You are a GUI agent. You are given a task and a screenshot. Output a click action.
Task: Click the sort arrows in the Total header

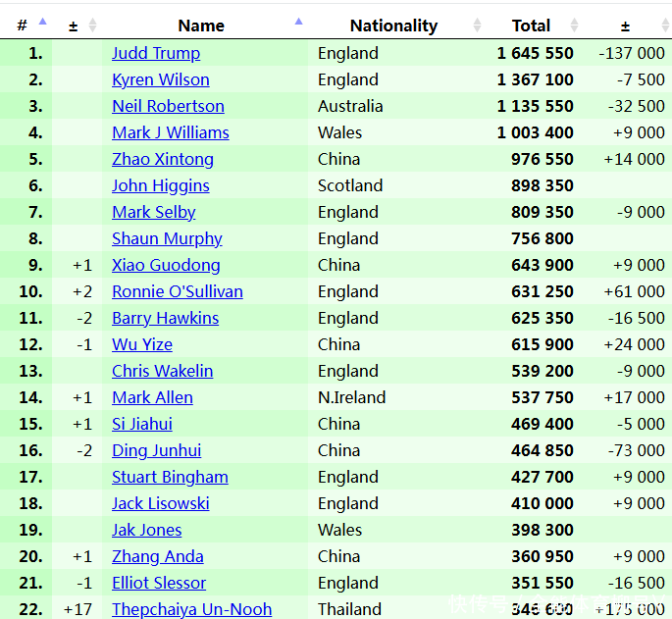(x=574, y=26)
